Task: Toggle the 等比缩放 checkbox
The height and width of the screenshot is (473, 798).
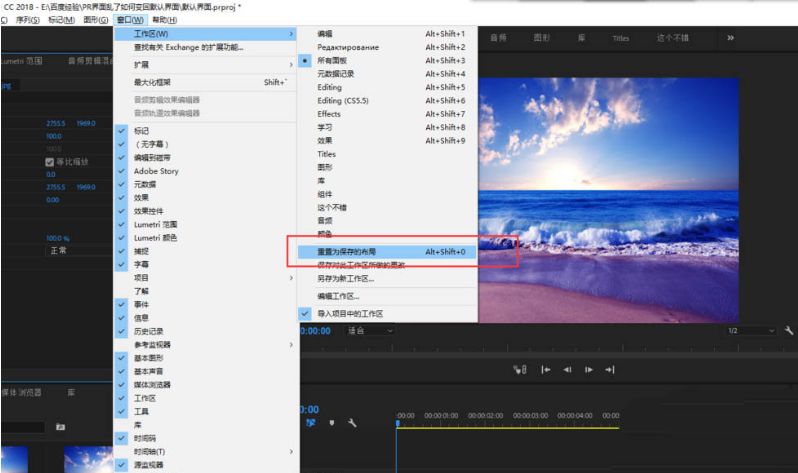Action: pyautogui.click(x=50, y=162)
